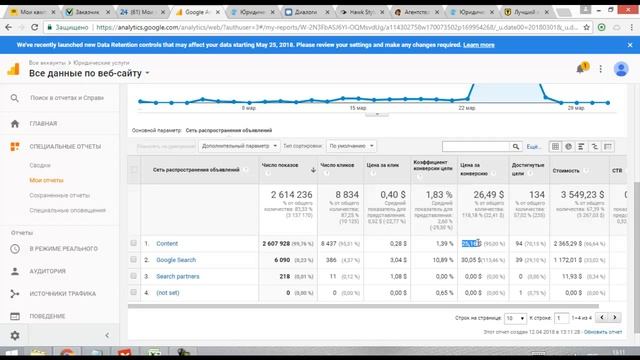Open Мои отчеты in sidebar
The width and height of the screenshot is (640, 360).
click(x=47, y=180)
